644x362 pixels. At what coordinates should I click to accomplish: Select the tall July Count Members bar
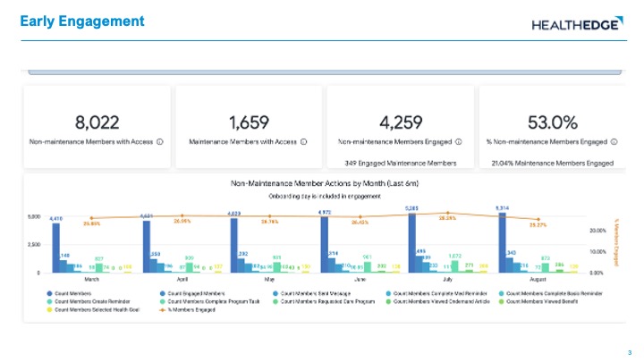click(x=412, y=243)
